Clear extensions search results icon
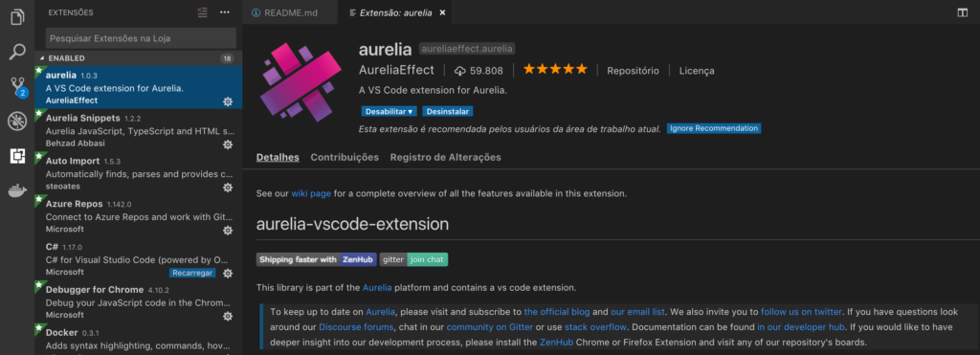The width and height of the screenshot is (980, 355). [202, 12]
